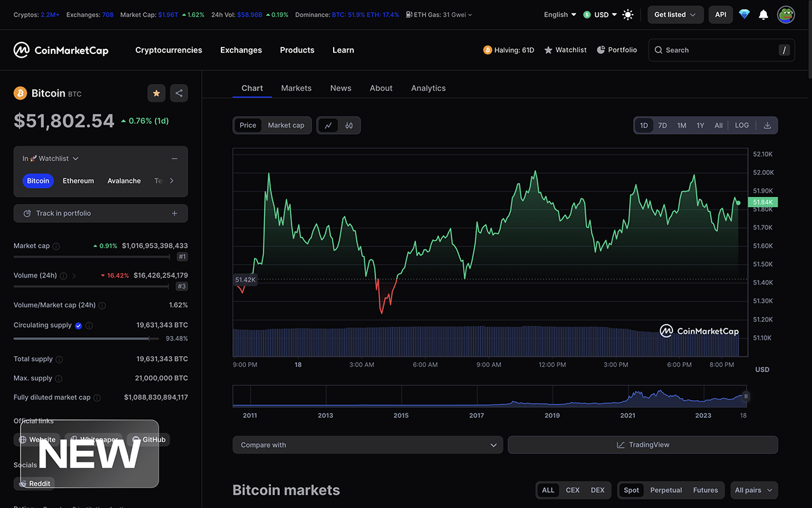Click the Bitcoin orange logo icon
Screen dimensions: 812x508
tap(20, 93)
